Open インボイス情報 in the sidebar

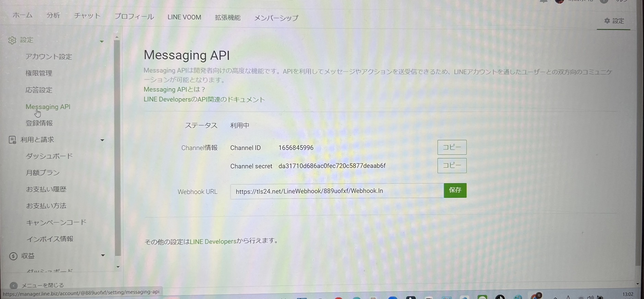click(x=50, y=239)
